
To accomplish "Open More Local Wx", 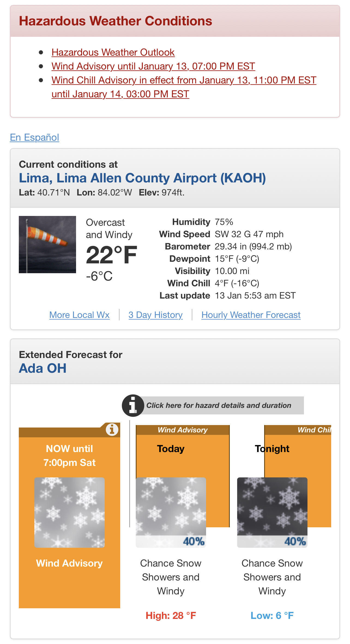I will click(79, 315).
